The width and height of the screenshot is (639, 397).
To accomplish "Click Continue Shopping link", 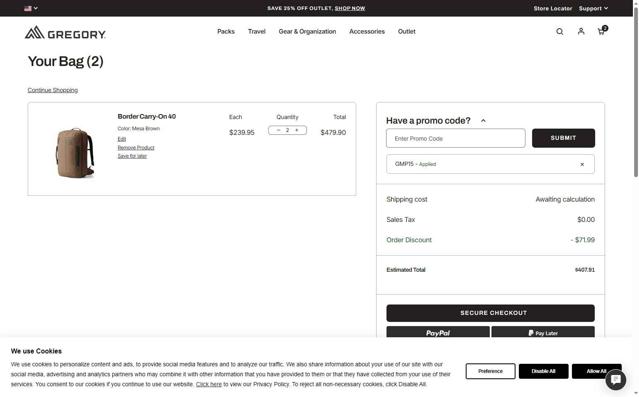I will (x=53, y=90).
